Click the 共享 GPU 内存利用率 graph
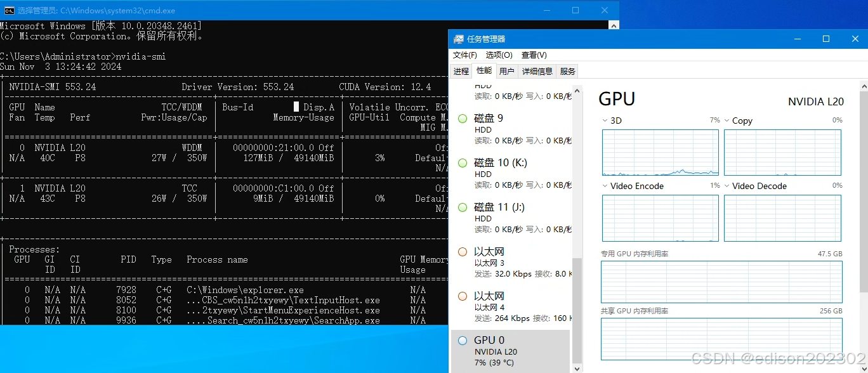 click(x=722, y=339)
